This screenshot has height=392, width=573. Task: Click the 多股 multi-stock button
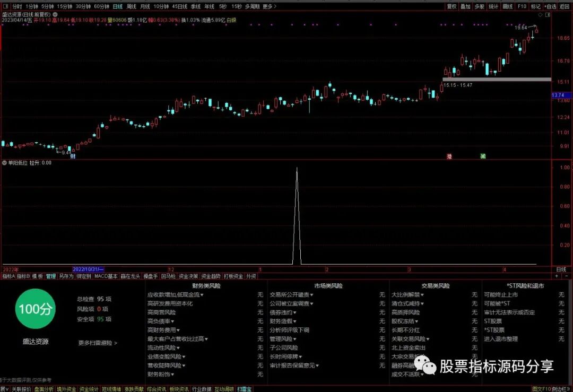(x=479, y=6)
